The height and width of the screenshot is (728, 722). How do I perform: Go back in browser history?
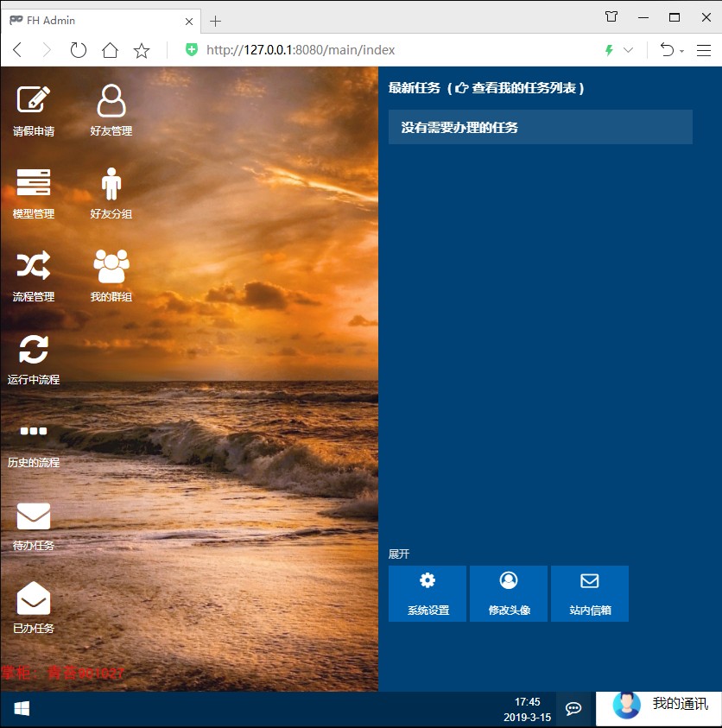coord(17,50)
